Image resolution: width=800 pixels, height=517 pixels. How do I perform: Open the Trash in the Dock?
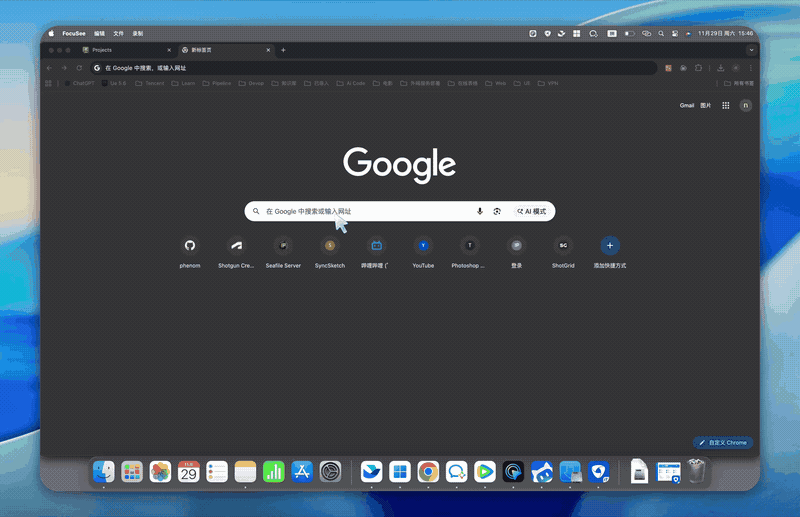[696, 471]
